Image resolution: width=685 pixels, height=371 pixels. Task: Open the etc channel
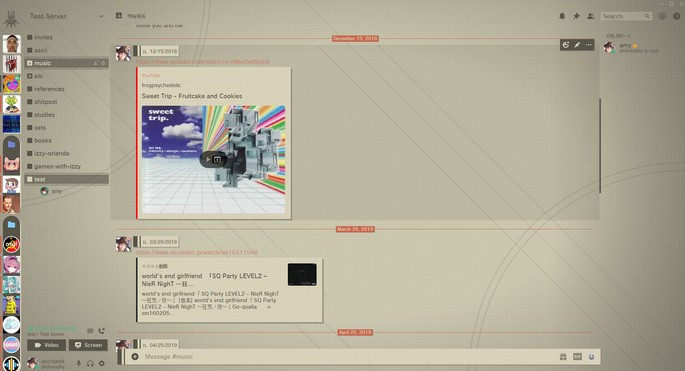tap(66, 76)
